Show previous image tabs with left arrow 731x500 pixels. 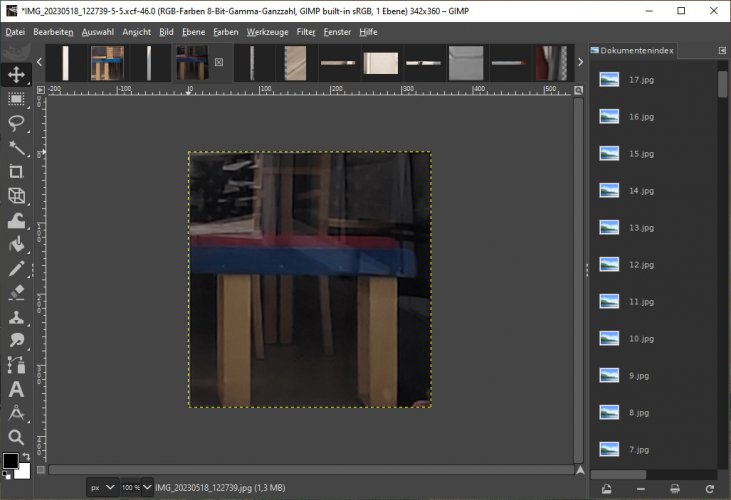coord(39,62)
